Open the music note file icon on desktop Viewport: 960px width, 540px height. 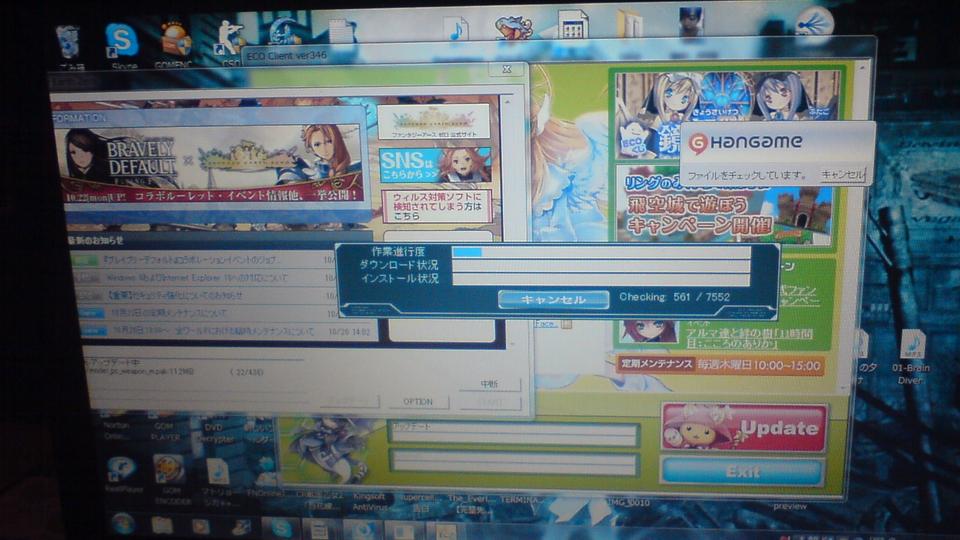pos(456,29)
